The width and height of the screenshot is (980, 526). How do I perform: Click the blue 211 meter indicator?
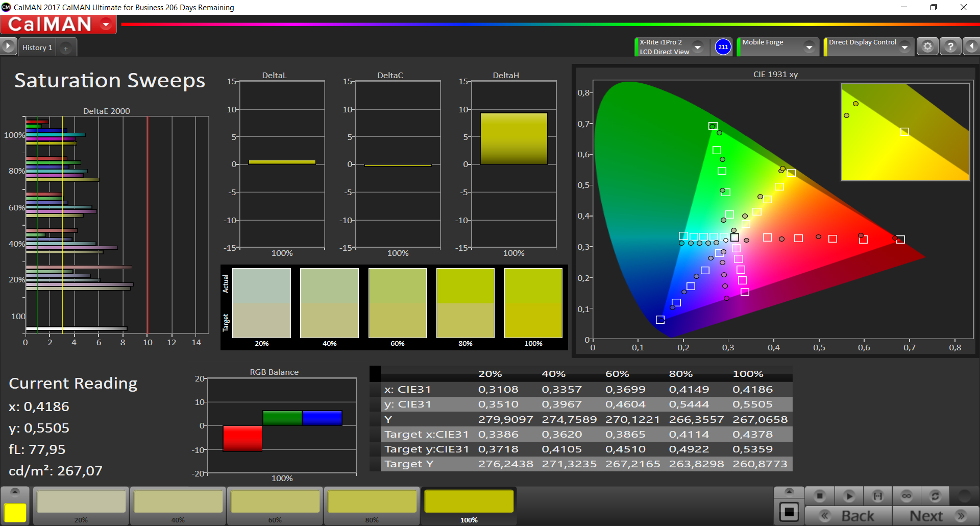(723, 47)
